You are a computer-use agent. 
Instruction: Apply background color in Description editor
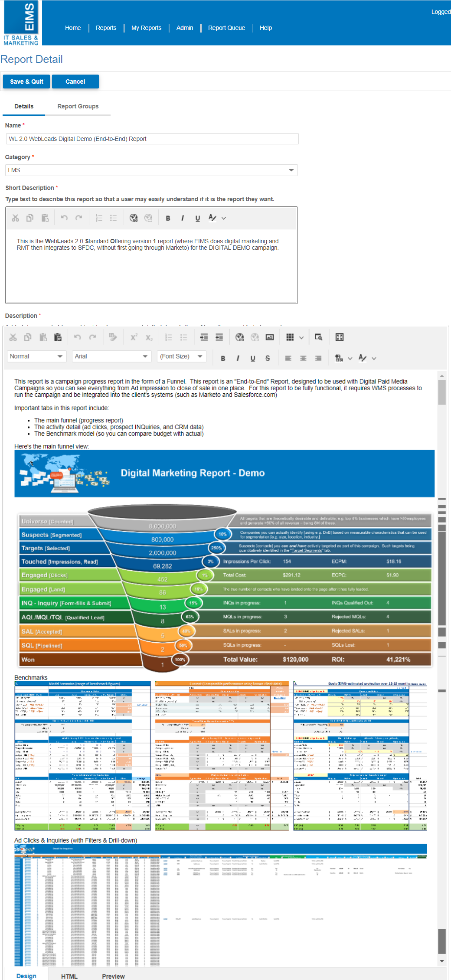[339, 358]
